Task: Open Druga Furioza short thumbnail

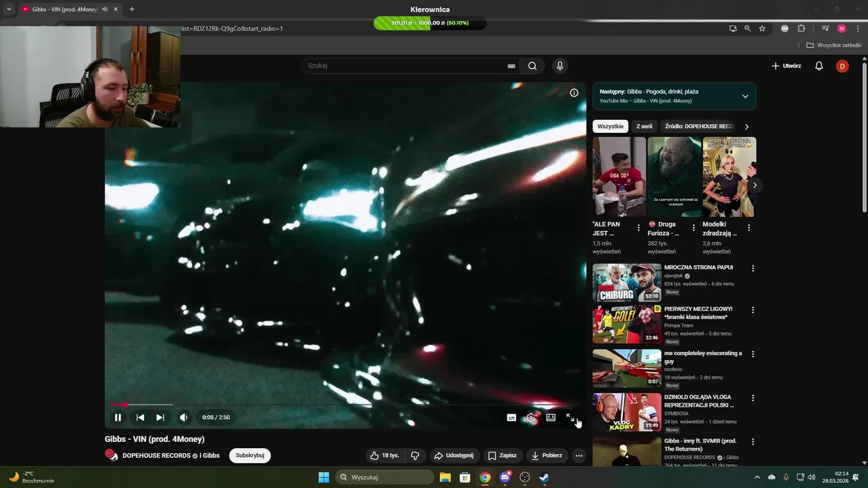Action: (x=674, y=177)
